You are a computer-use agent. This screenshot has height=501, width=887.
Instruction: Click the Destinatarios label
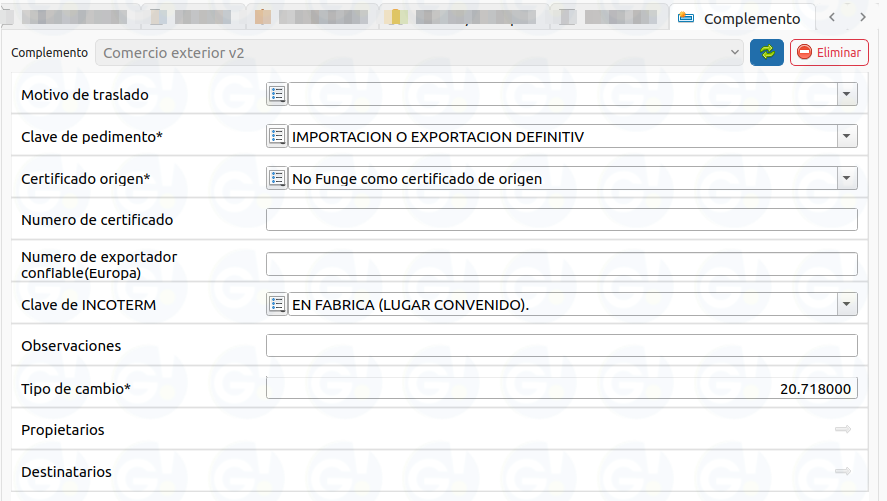tap(66, 472)
